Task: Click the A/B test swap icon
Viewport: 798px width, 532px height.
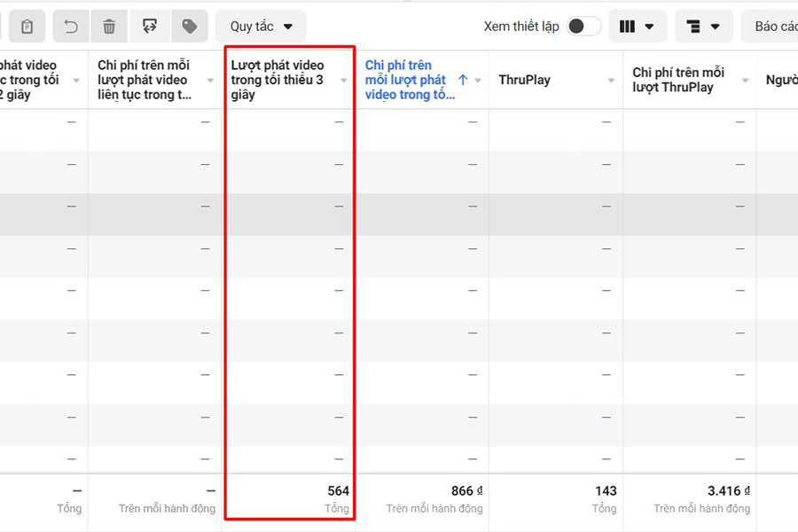Action: tap(150, 27)
